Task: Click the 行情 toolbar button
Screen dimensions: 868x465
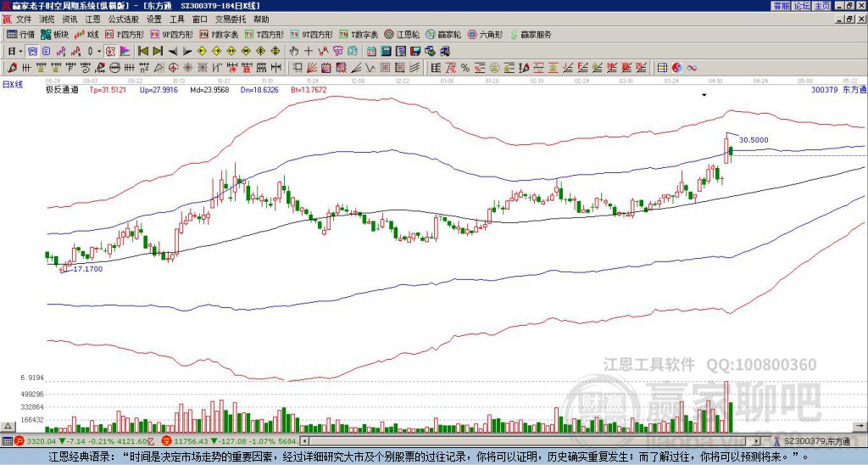Action: pos(21,34)
